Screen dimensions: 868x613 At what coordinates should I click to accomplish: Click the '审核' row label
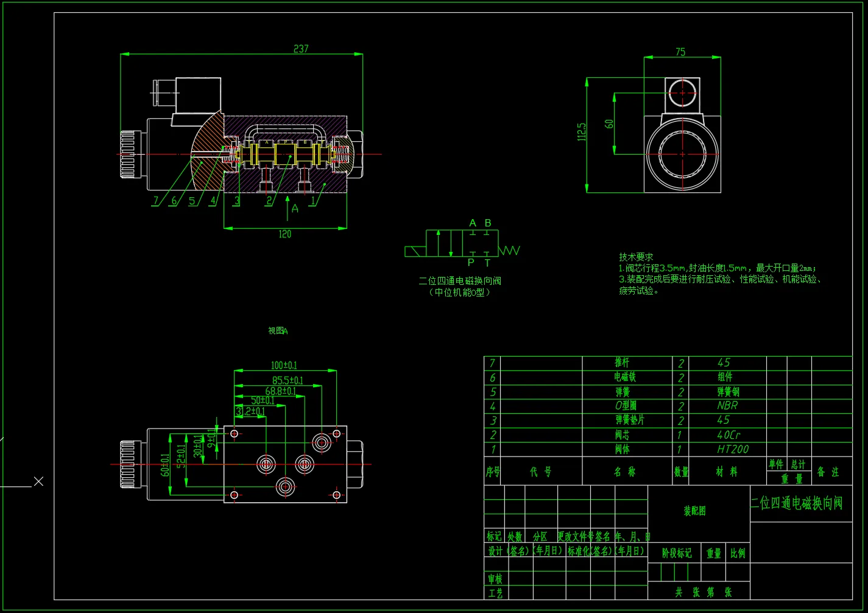495,579
